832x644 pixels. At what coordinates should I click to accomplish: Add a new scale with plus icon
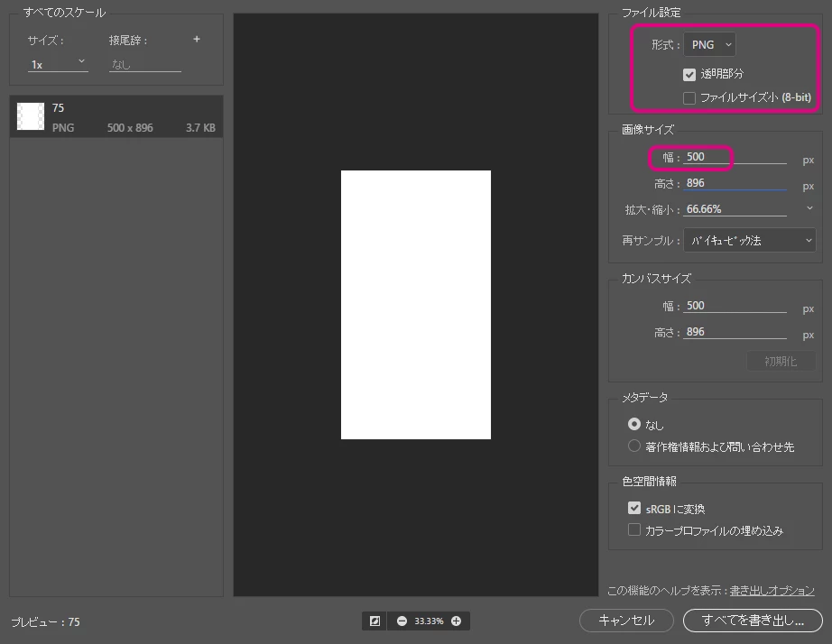197,40
